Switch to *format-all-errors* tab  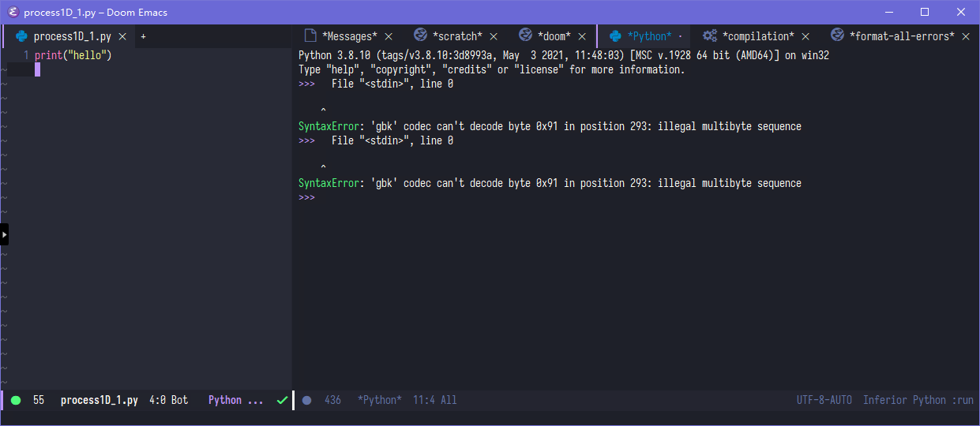click(x=901, y=36)
